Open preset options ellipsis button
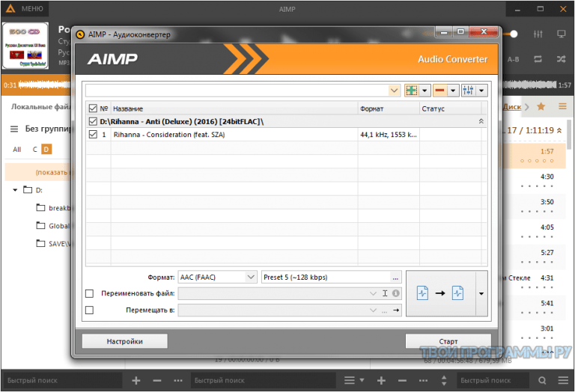The image size is (575, 392). tap(395, 278)
